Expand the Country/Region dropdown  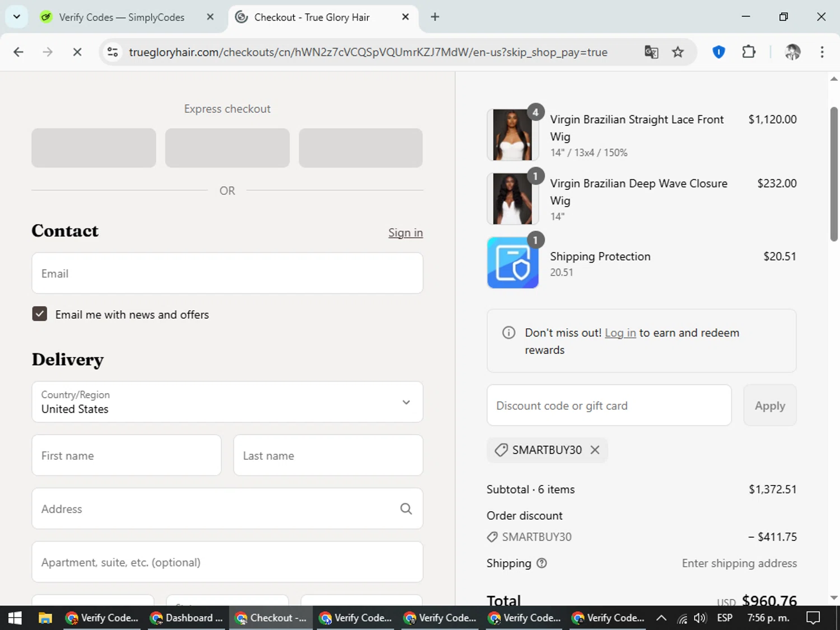tap(227, 402)
